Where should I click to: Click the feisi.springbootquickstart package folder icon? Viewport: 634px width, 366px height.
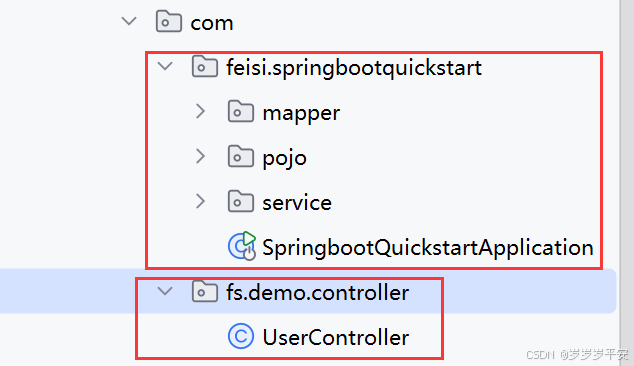click(205, 66)
